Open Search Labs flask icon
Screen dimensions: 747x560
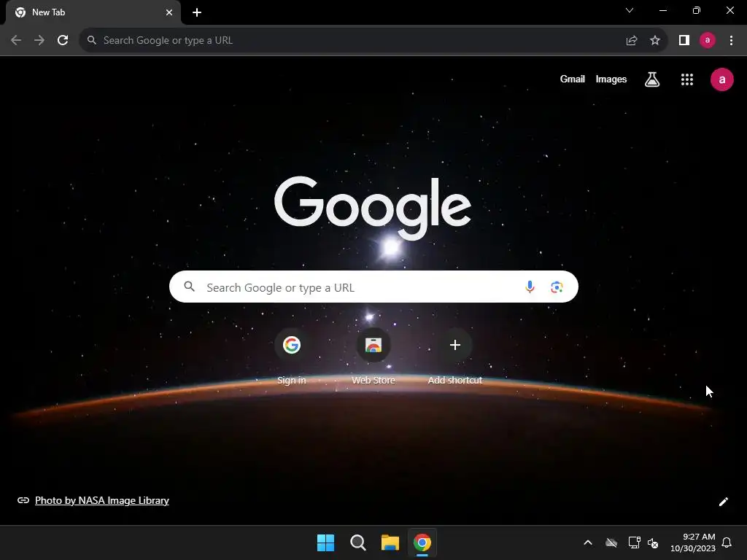[652, 79]
